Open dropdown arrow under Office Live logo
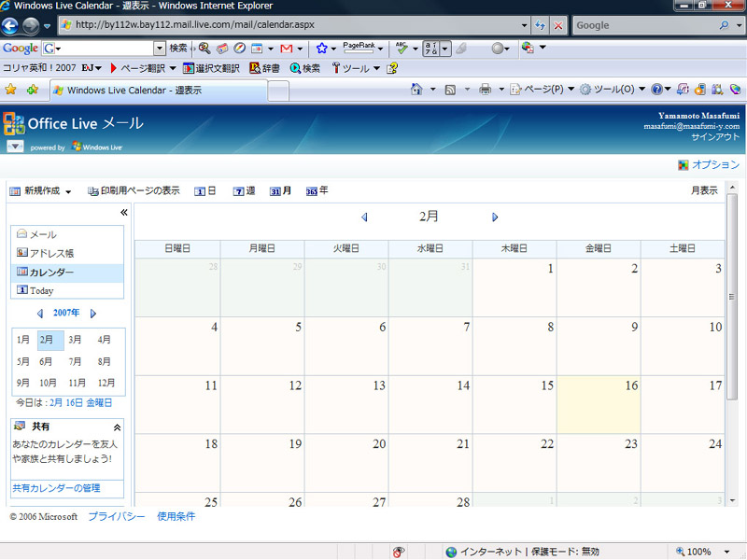Screen dimensions: 747x560 click(15, 147)
